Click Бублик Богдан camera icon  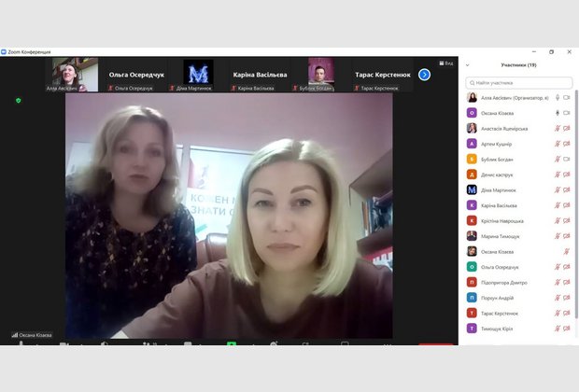point(567,159)
